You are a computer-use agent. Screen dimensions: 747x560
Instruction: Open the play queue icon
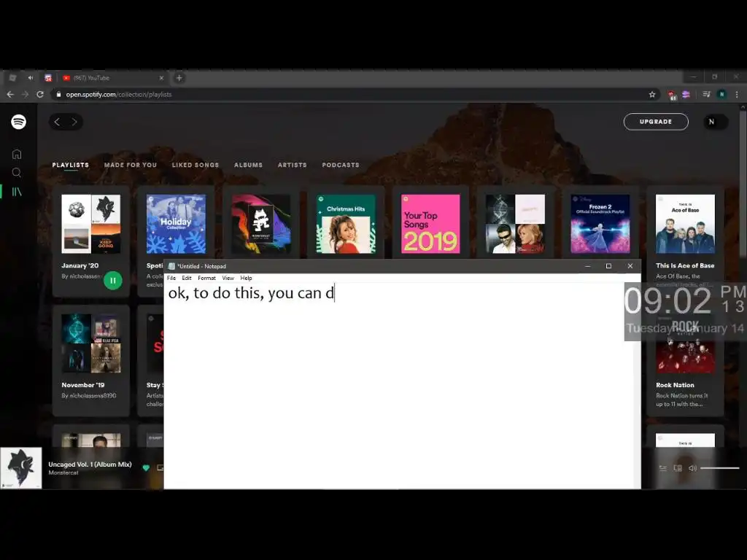[662, 468]
